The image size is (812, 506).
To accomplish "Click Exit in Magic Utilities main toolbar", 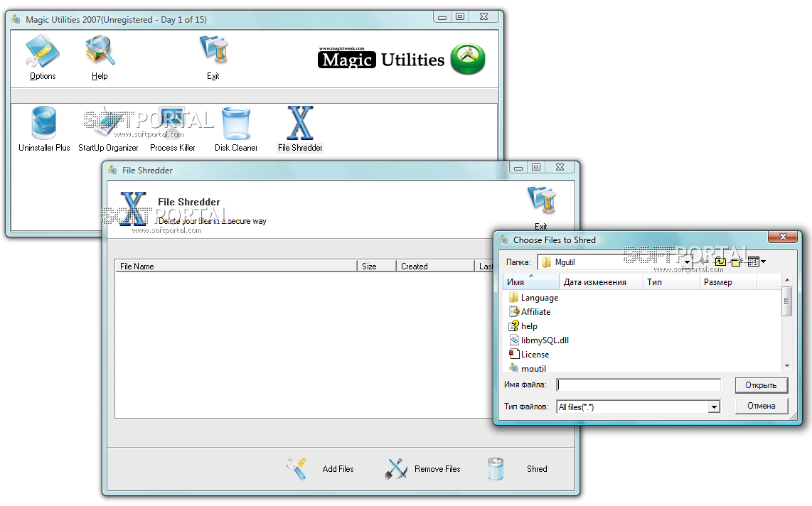I will tap(213, 58).
